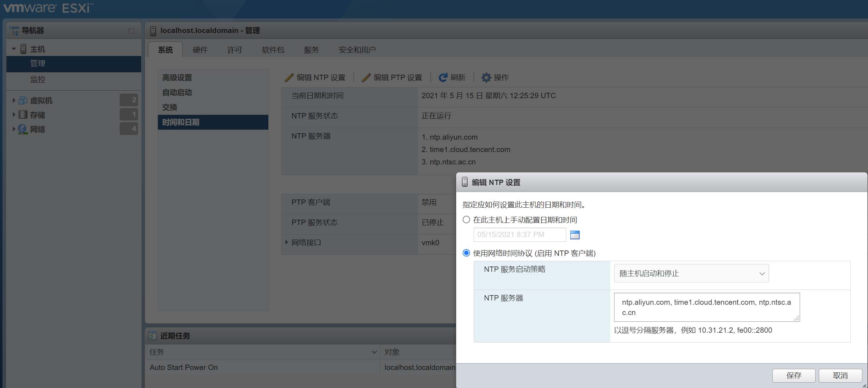The height and width of the screenshot is (388, 868).
Task: Click the host icon beside localhost.localdomain title
Action: [x=153, y=31]
